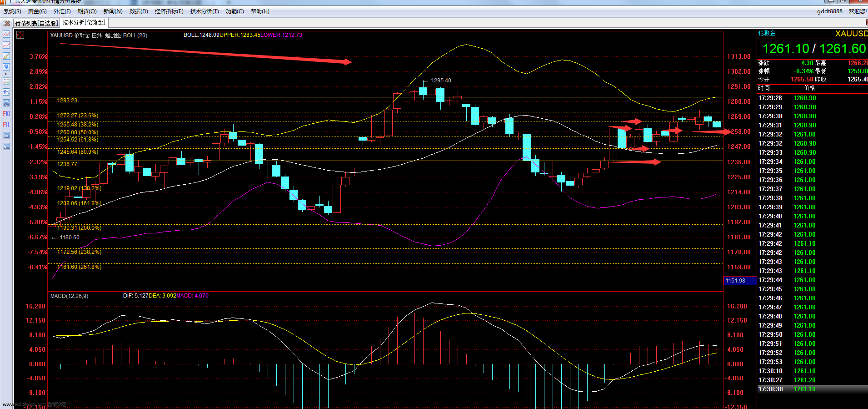Open the 黄金(G) menu

37,11
